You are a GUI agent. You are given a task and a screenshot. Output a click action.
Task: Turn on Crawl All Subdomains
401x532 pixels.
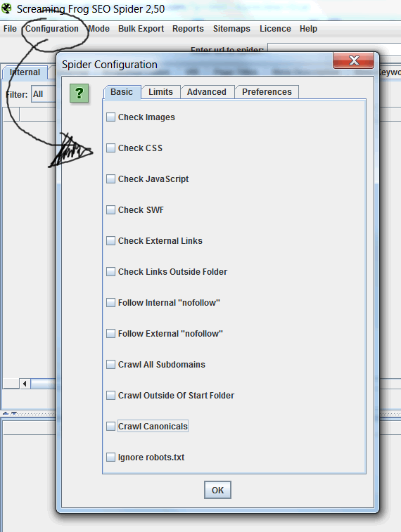[x=110, y=365]
